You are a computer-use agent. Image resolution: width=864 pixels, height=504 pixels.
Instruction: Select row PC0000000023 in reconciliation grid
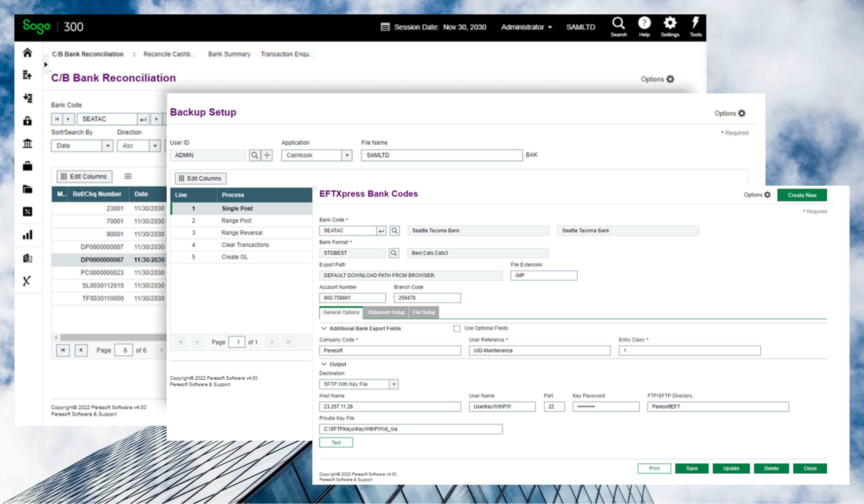tap(109, 273)
